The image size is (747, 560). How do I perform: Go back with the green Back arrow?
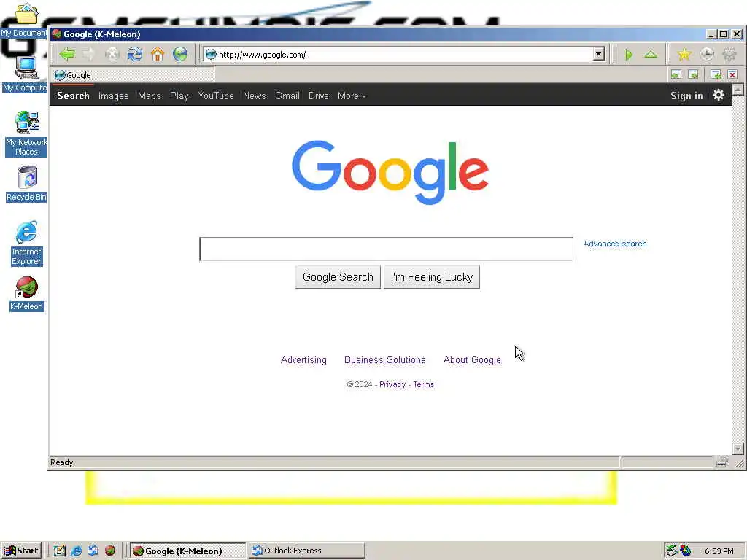[67, 54]
